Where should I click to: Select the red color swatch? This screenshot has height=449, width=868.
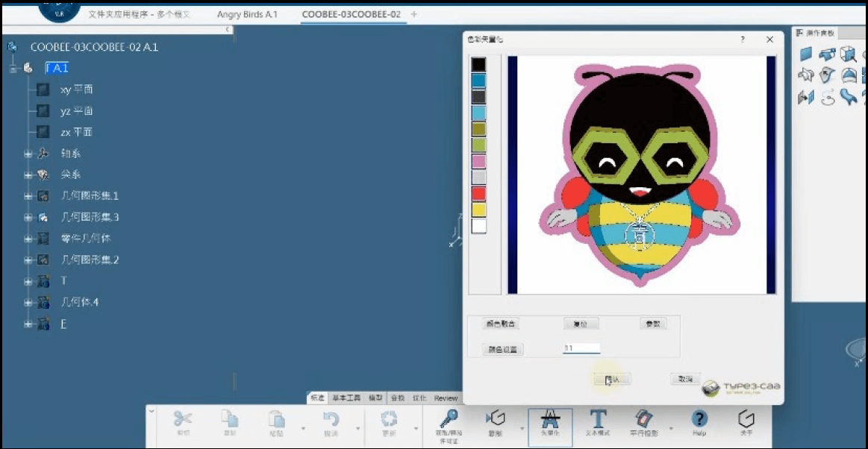[478, 193]
